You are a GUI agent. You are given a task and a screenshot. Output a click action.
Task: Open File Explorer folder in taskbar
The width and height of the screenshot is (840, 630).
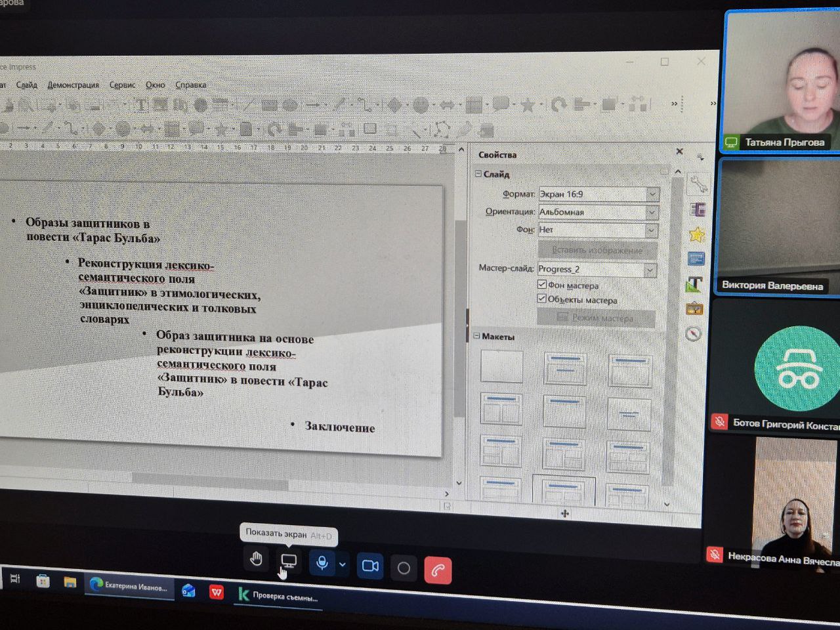(x=70, y=582)
